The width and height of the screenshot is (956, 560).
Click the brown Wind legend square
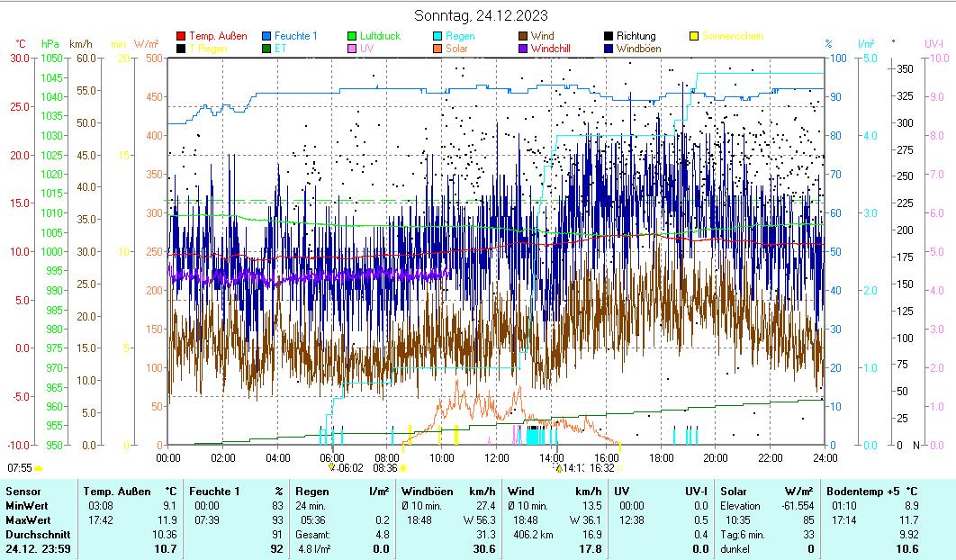click(x=523, y=37)
